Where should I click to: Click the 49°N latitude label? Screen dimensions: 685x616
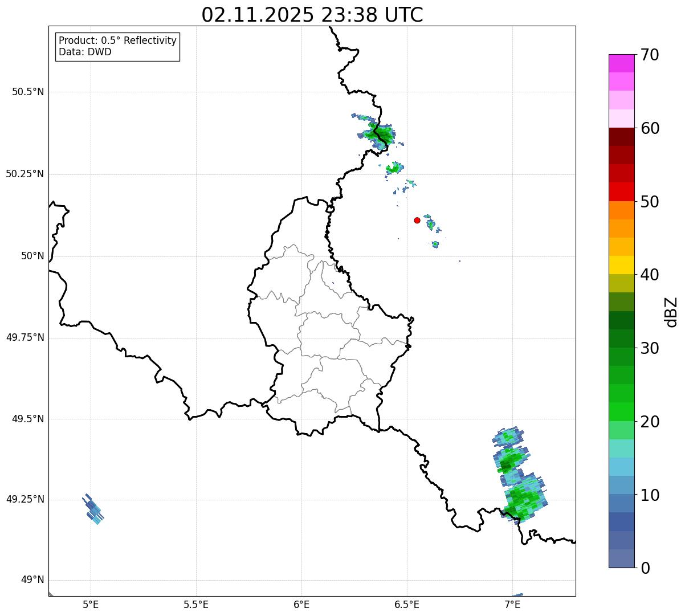(32, 580)
